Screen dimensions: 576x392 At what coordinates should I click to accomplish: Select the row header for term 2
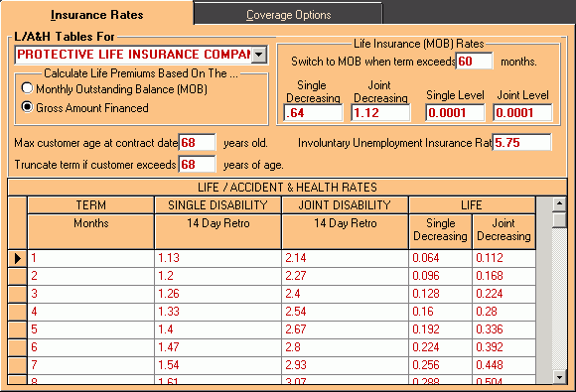[17, 276]
